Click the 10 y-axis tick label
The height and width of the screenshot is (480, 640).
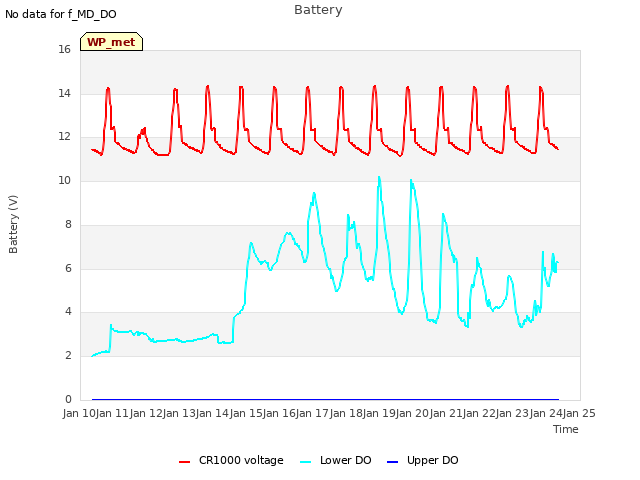pos(64,180)
